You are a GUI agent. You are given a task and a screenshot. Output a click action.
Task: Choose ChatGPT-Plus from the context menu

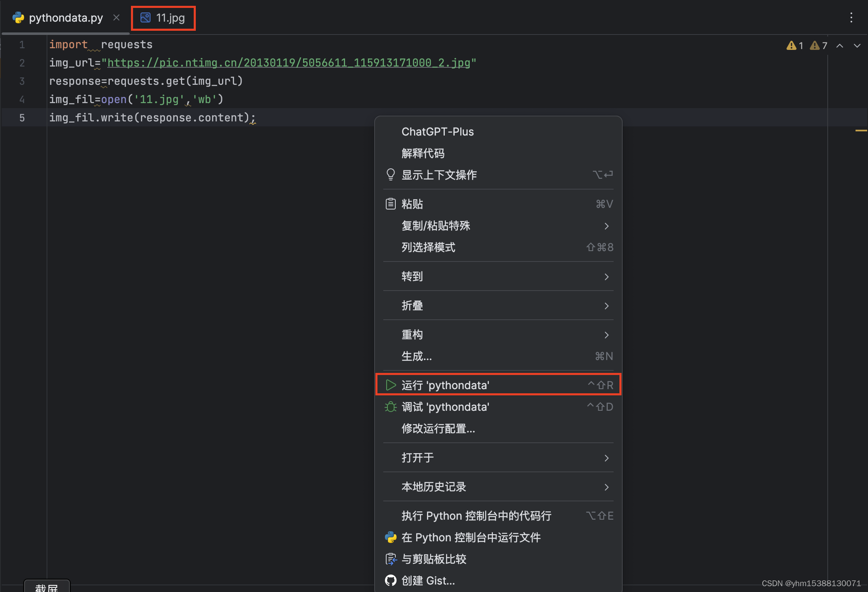[x=498, y=132]
